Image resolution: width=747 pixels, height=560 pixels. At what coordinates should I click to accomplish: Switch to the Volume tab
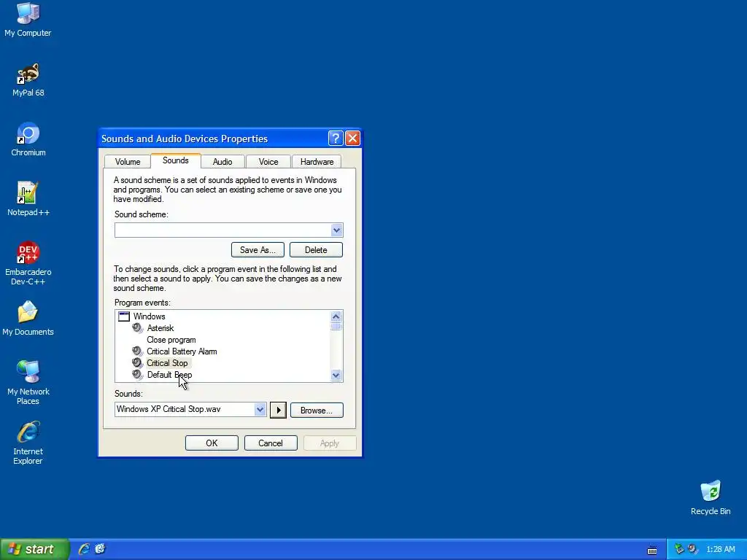(128, 162)
